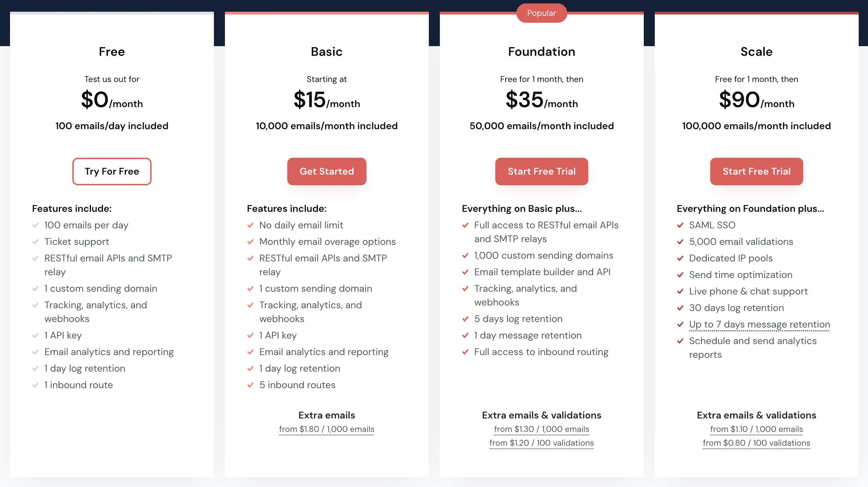Open Scale $0.80 validations pricing link
This screenshot has width=868, height=487.
[x=756, y=443]
